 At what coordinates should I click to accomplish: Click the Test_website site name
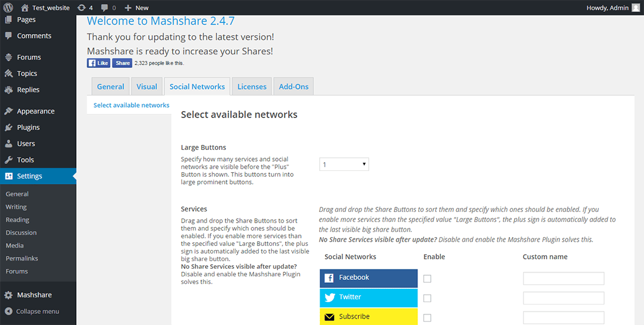pos(51,8)
